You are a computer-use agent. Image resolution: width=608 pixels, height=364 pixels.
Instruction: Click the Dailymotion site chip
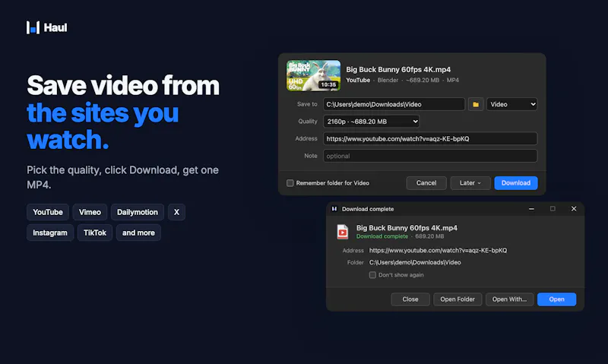coord(138,212)
